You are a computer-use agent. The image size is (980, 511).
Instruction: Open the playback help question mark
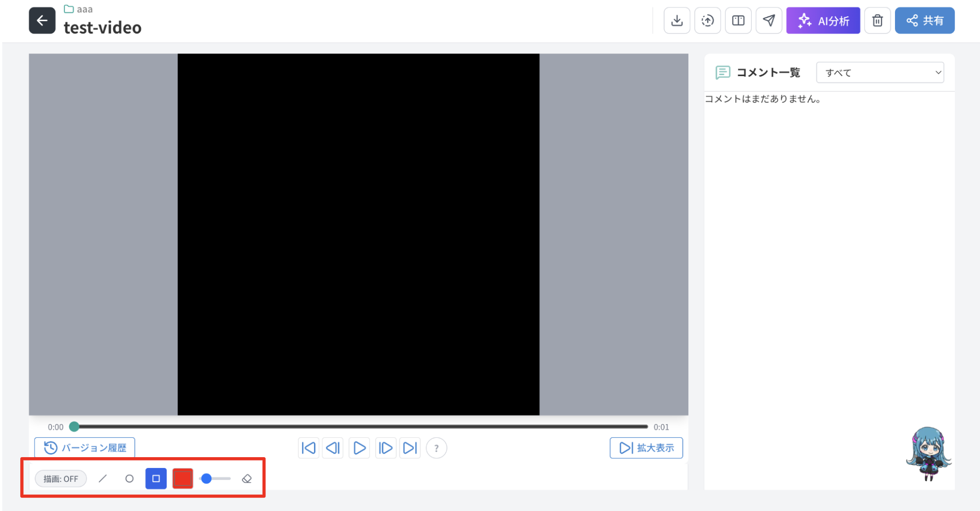[436, 448]
